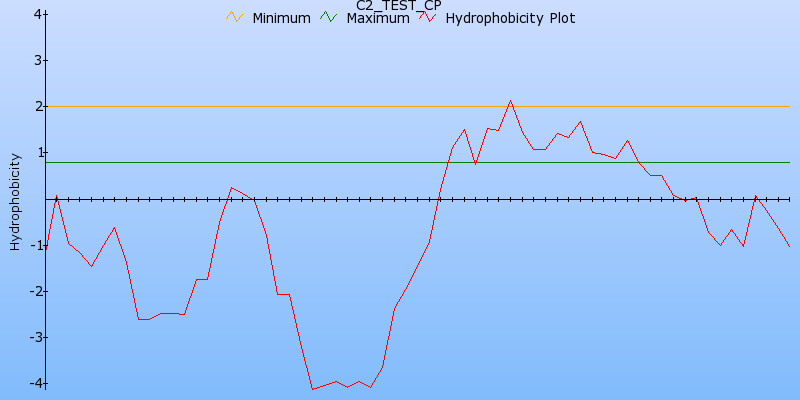
Task: Click the y-axis tick label -4
Action: click(x=35, y=383)
